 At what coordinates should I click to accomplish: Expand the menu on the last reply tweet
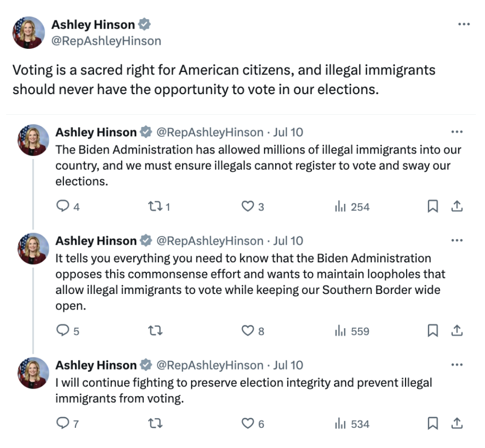[x=457, y=365]
